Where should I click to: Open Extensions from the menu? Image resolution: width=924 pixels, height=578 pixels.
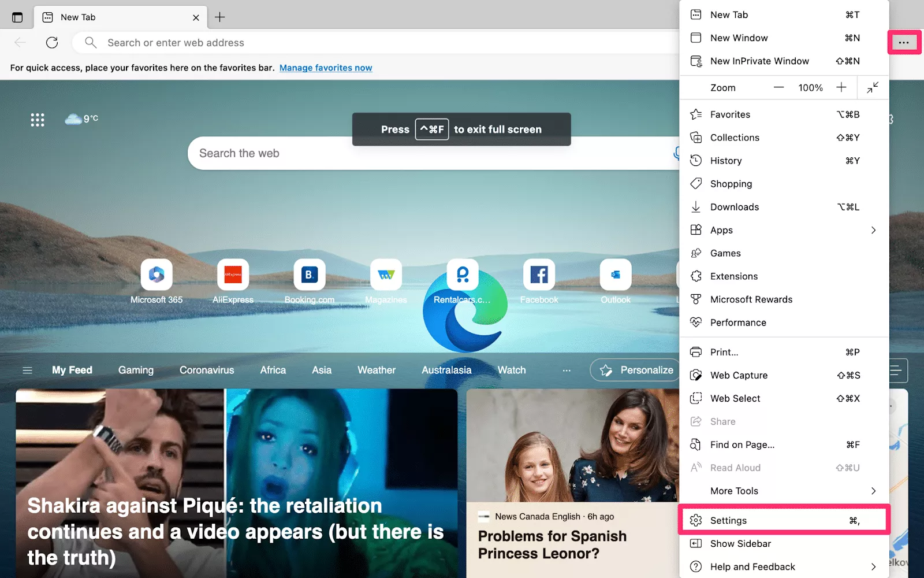click(x=784, y=276)
